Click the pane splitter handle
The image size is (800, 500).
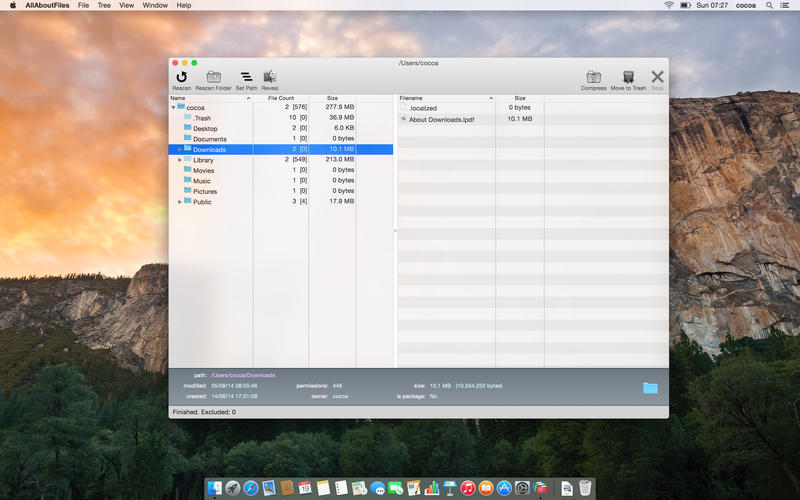click(395, 231)
